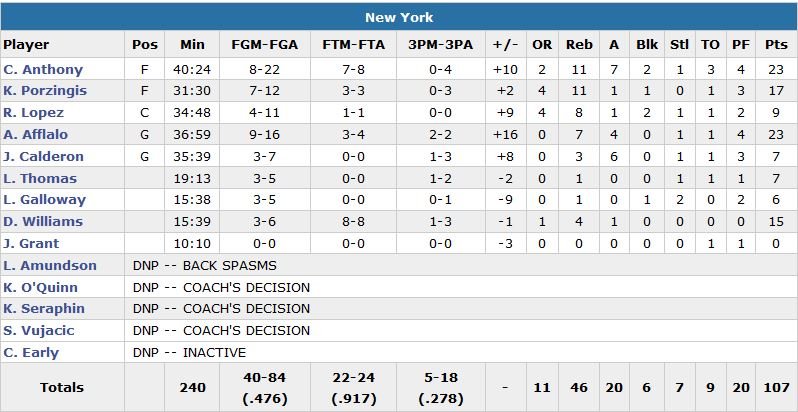Image resolution: width=798 pixels, height=412 pixels.
Task: Open C. Anthony player link
Action: 43,70
